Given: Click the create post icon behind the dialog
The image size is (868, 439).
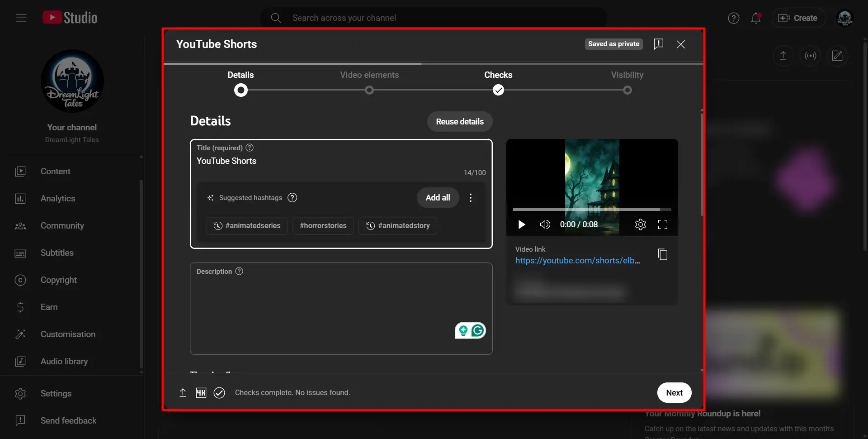Looking at the screenshot, I should tap(837, 56).
